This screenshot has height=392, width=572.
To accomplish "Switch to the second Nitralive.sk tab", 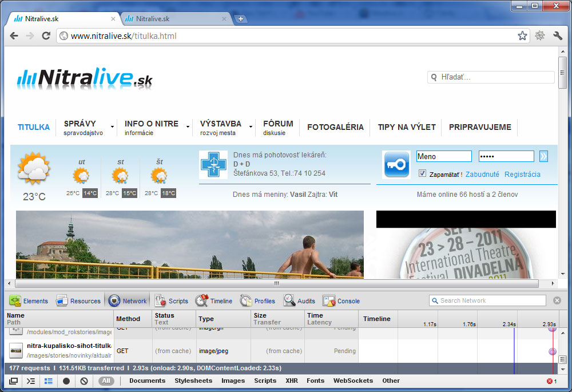I will click(x=172, y=18).
